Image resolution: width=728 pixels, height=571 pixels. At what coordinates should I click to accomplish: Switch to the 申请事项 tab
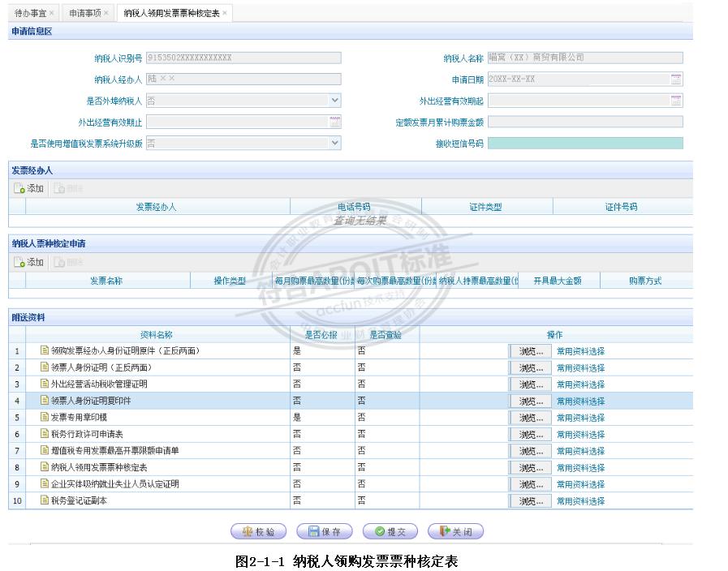tap(84, 12)
